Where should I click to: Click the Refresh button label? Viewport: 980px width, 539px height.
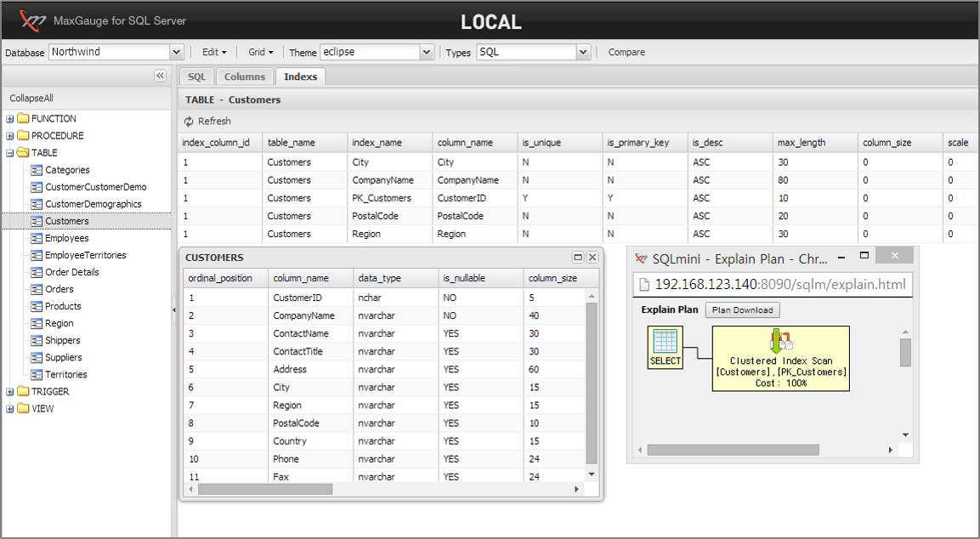point(214,122)
